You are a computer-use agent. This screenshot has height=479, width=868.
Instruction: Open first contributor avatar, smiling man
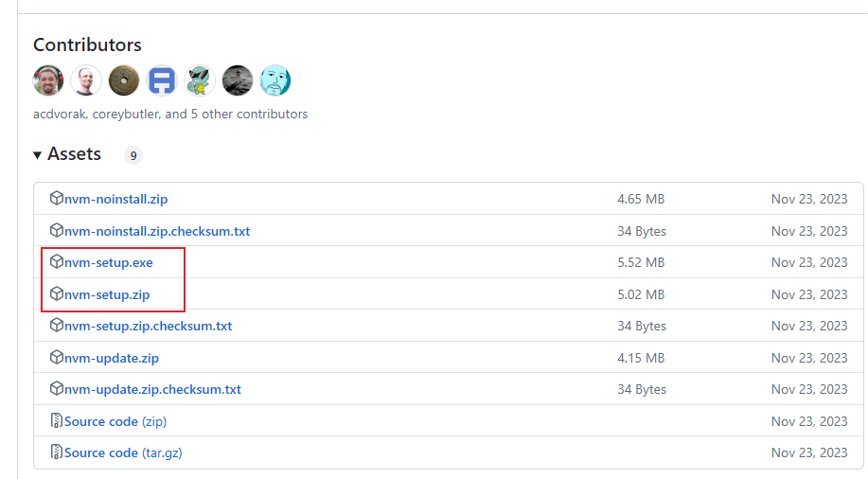[x=48, y=80]
